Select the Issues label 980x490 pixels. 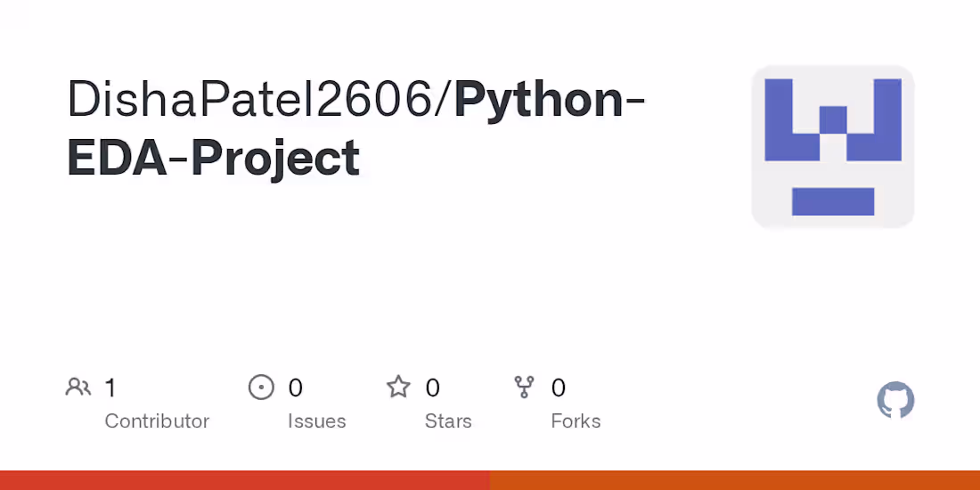click(316, 421)
